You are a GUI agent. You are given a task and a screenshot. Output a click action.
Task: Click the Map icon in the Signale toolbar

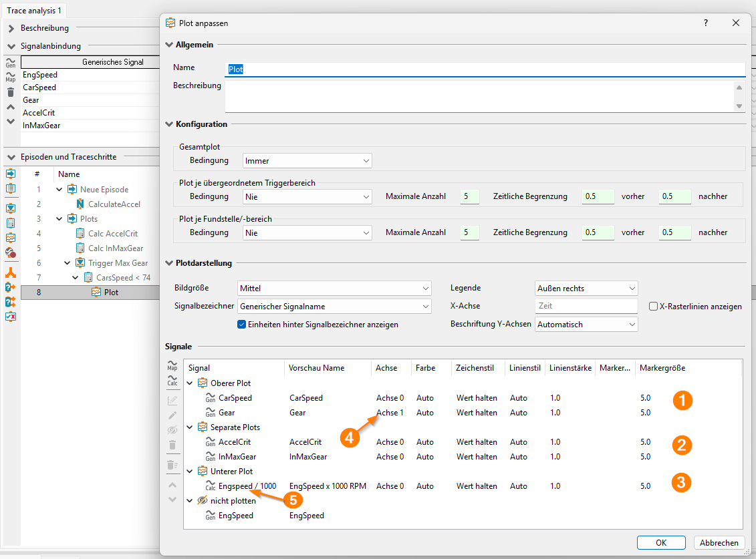(x=172, y=365)
